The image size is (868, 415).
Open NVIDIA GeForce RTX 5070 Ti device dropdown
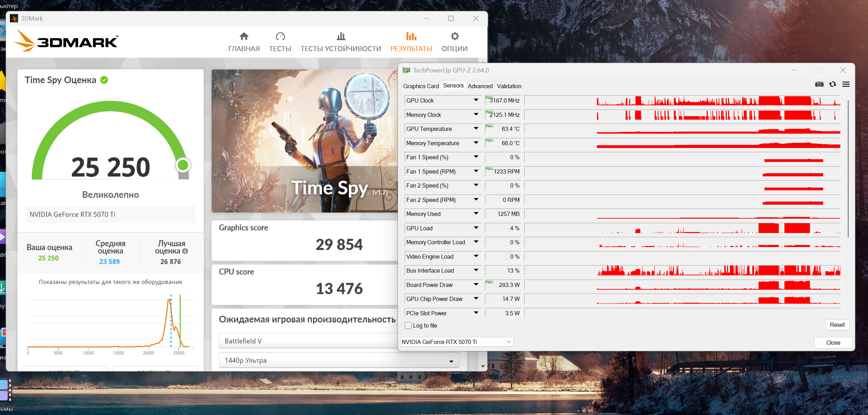(x=456, y=342)
